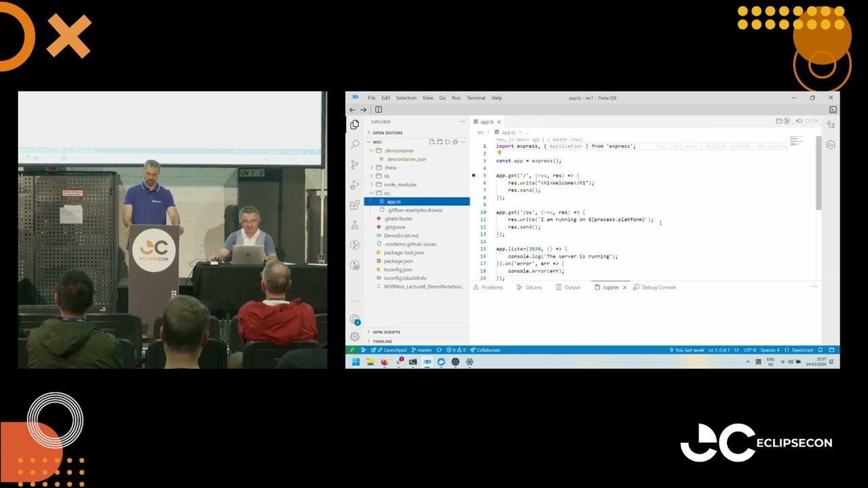Click the lightbulb on line 2
This screenshot has height=488, width=868.
coord(499,153)
